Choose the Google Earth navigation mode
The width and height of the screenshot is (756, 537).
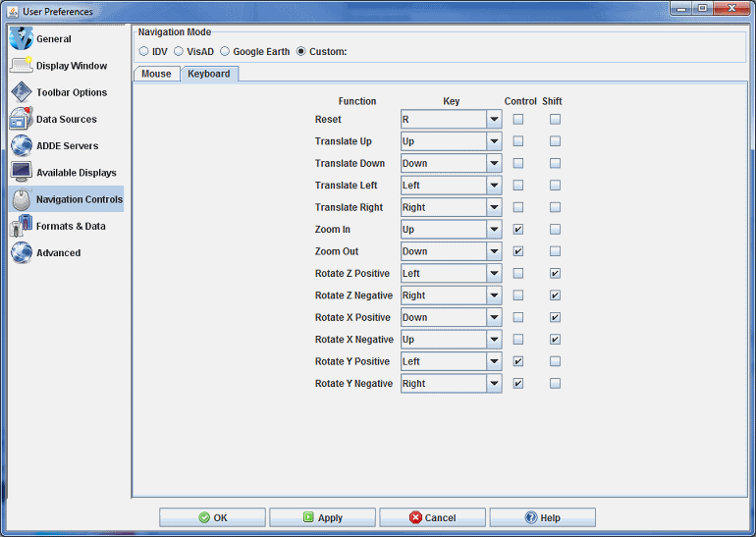click(225, 51)
